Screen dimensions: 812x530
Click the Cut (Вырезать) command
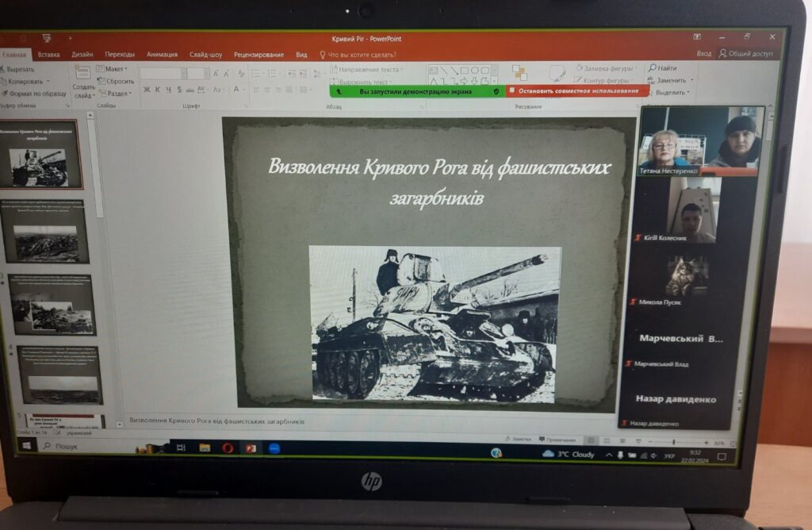pyautogui.click(x=17, y=69)
